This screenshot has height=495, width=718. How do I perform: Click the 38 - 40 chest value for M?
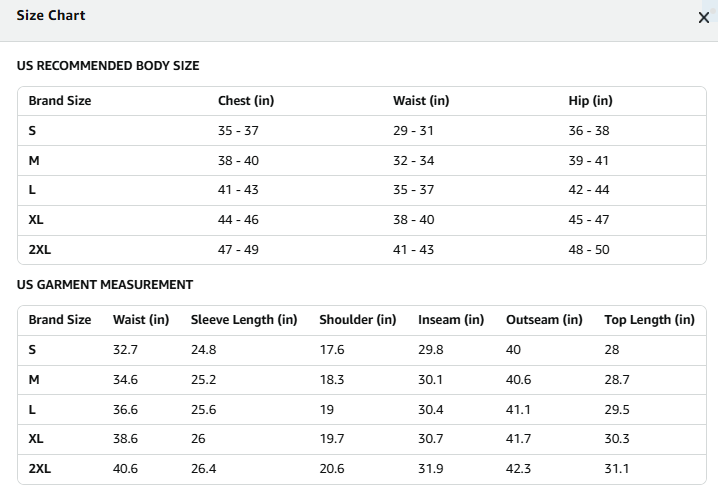pos(238,161)
